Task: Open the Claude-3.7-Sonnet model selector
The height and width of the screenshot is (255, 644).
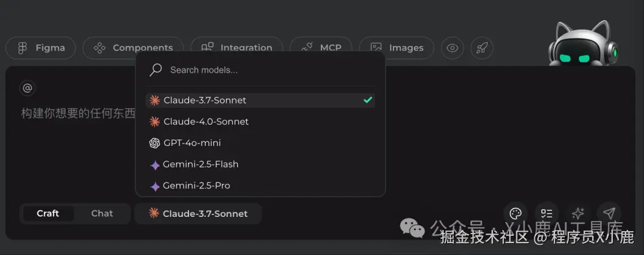Action: pos(198,213)
